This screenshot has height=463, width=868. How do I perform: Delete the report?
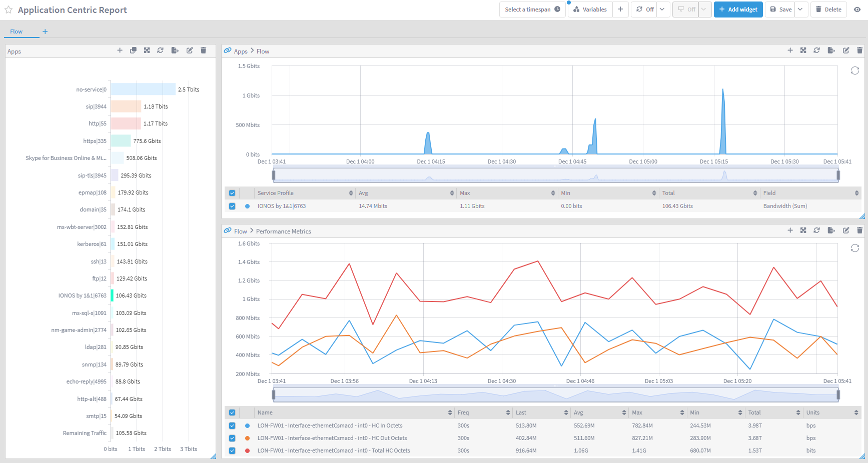828,9
